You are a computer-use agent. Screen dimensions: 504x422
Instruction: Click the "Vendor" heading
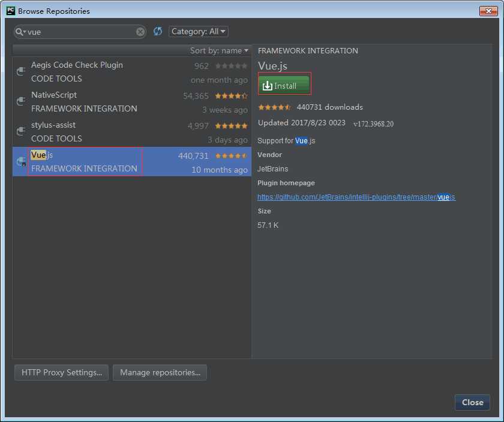[269, 155]
